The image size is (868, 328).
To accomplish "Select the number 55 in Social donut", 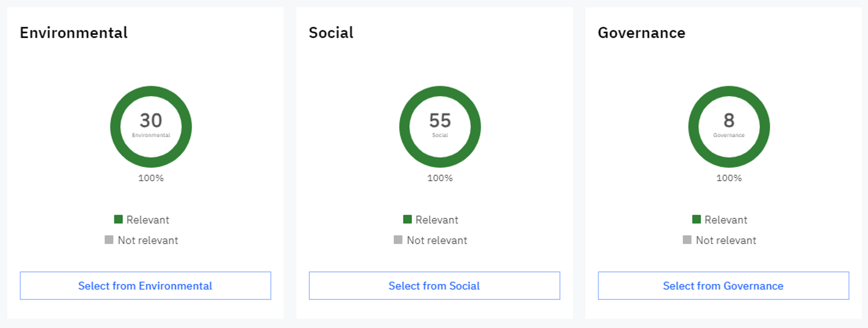I will [440, 120].
